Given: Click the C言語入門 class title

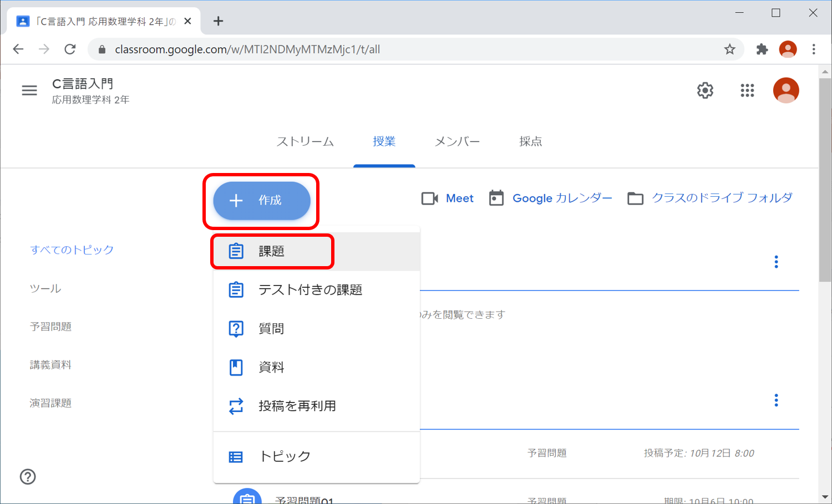Looking at the screenshot, I should click(83, 84).
